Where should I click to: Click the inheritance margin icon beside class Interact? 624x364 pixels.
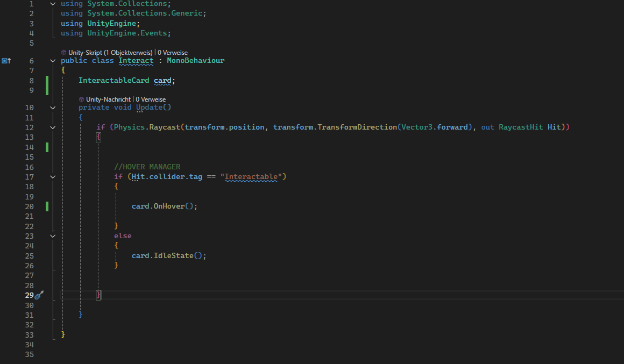[4, 61]
